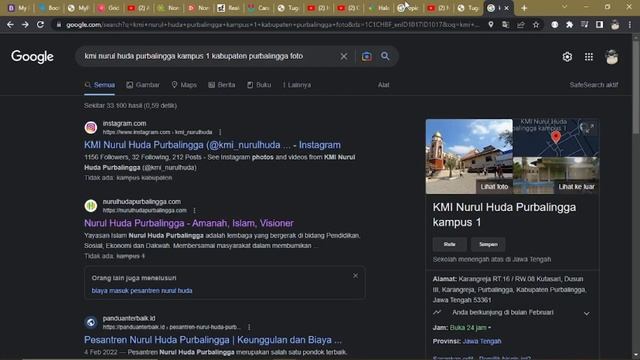Click the location pin icon in address bar
Screen dimensions: 640x360
tap(491, 25)
